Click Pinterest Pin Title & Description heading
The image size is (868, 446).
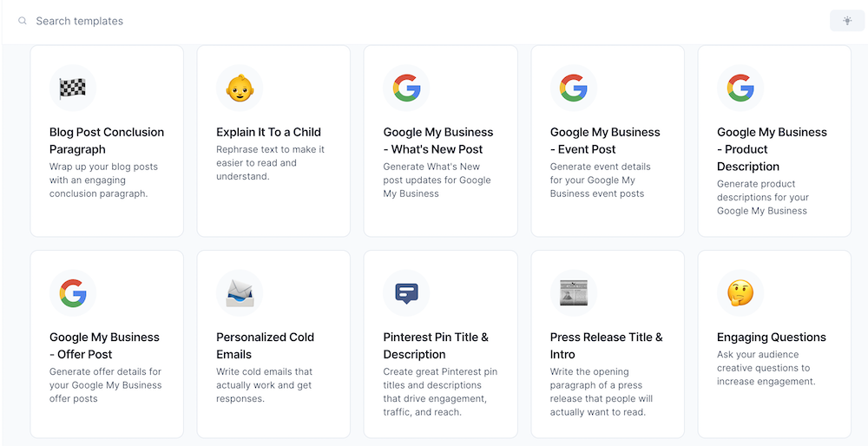tap(436, 346)
